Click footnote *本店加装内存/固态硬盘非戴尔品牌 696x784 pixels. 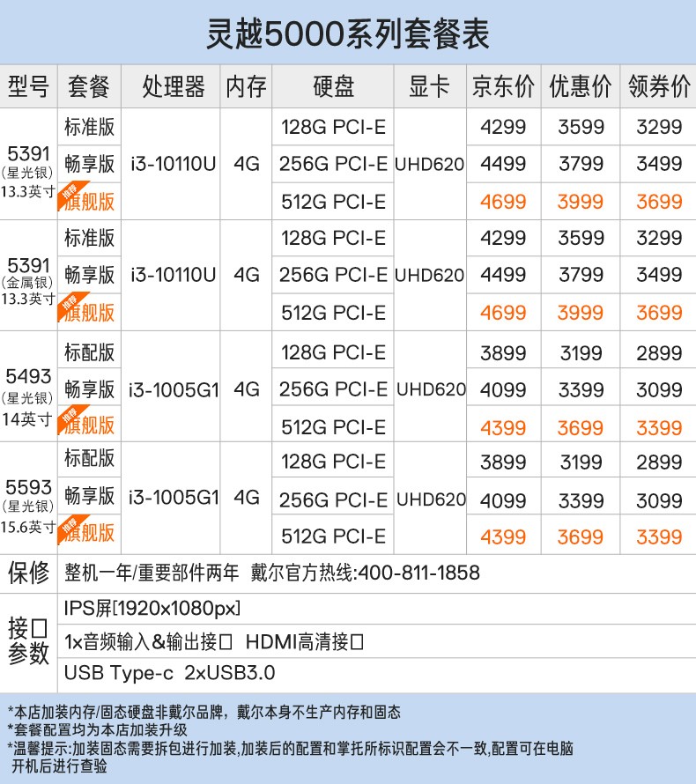[204, 712]
